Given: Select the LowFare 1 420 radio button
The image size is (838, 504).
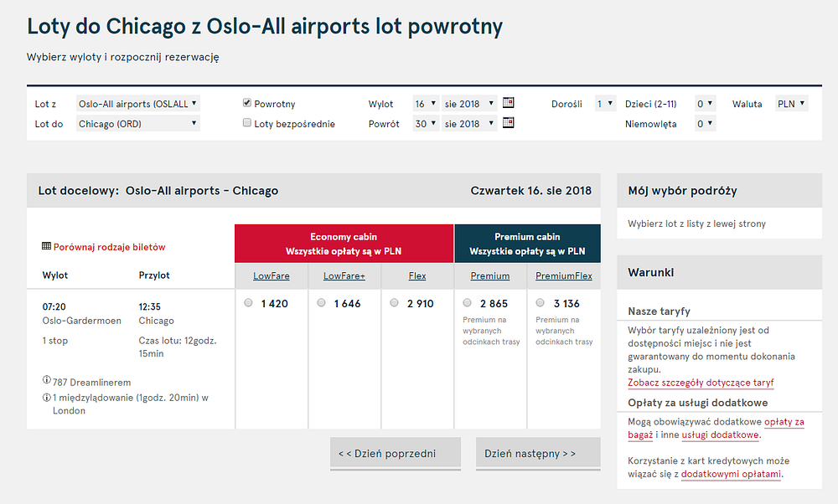Looking at the screenshot, I should coord(248,303).
